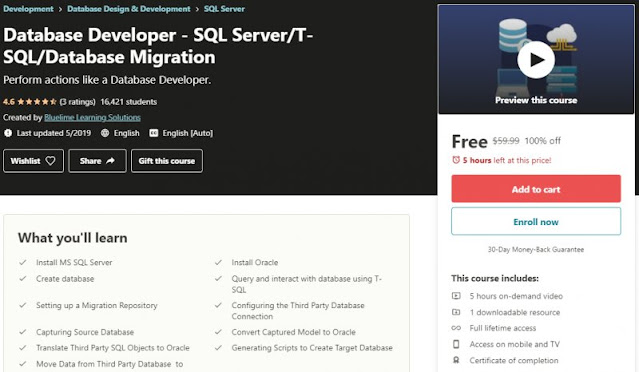Click the '(3 ratings)' text
639x372 pixels.
[77, 101]
